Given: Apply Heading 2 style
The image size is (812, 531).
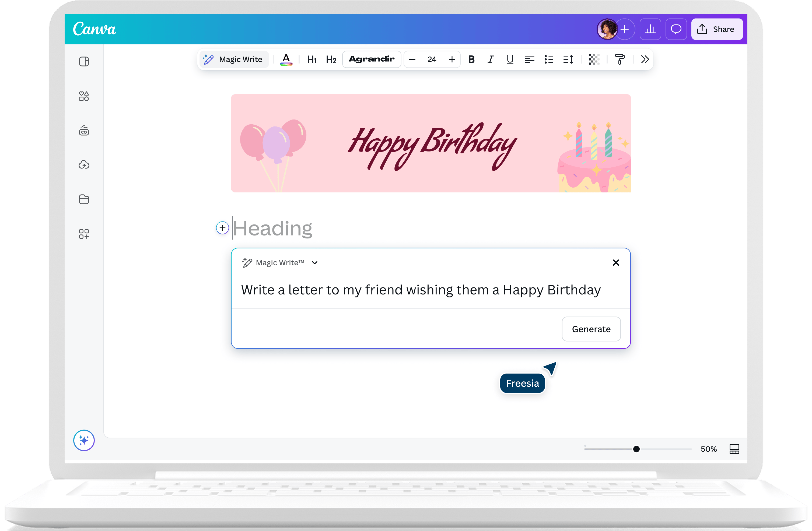Looking at the screenshot, I should coord(331,60).
